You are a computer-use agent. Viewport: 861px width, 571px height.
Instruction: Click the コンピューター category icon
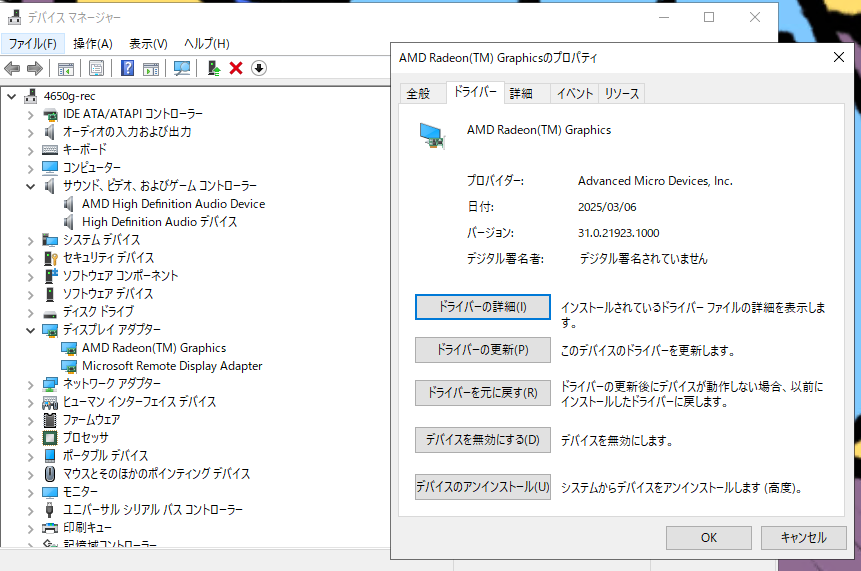(50, 168)
